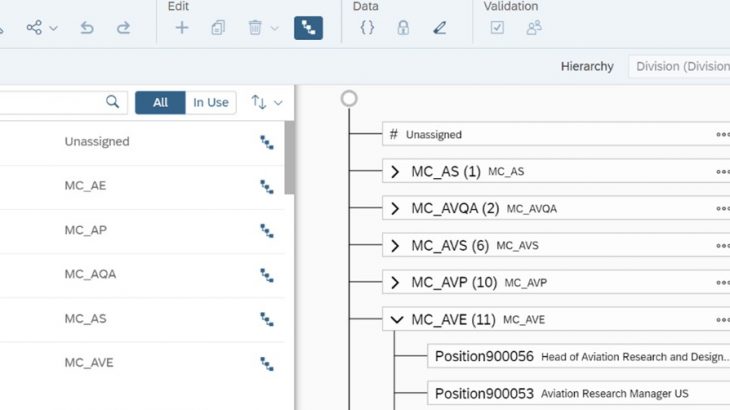Click the plus icon under Edit
Viewport: 730px width, 410px height.
182,28
